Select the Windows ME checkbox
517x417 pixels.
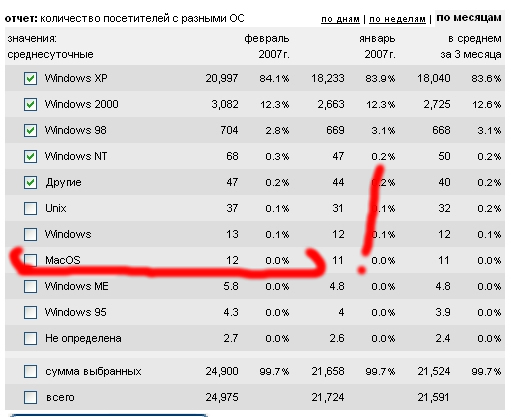pos(30,286)
